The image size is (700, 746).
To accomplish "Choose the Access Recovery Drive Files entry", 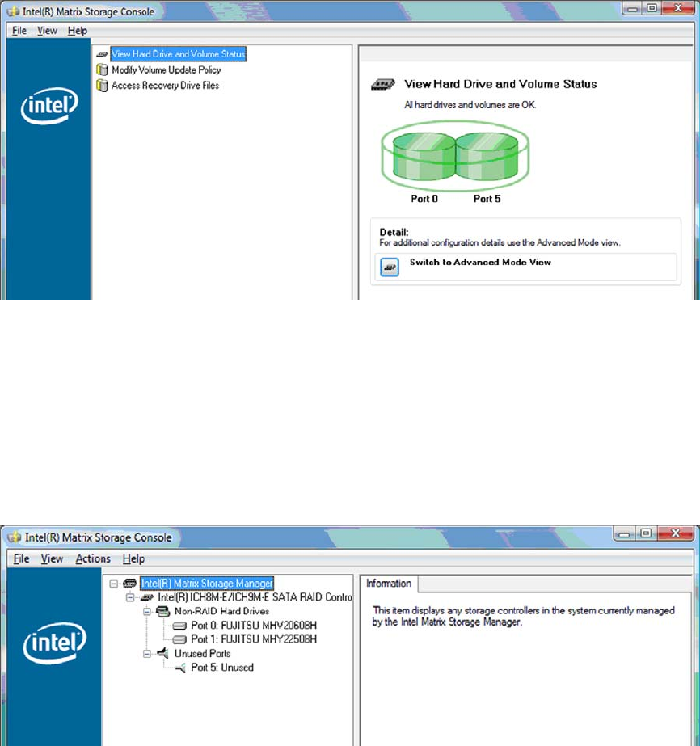I will coord(165,86).
